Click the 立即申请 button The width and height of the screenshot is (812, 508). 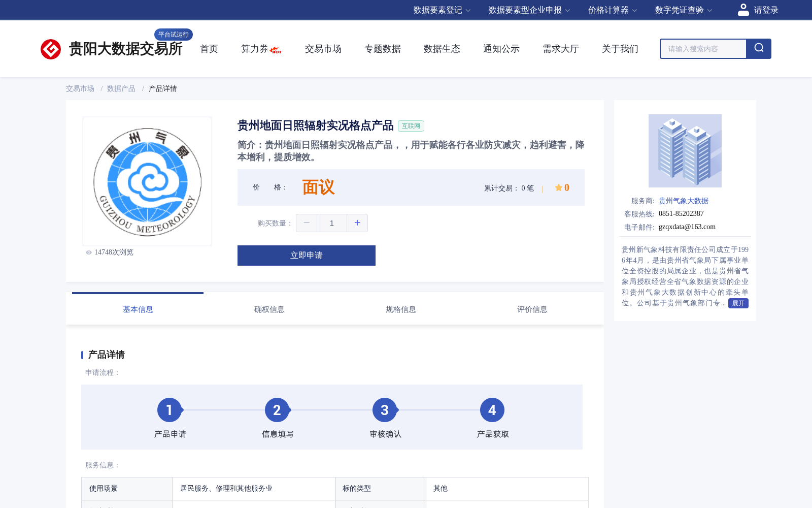pos(307,256)
